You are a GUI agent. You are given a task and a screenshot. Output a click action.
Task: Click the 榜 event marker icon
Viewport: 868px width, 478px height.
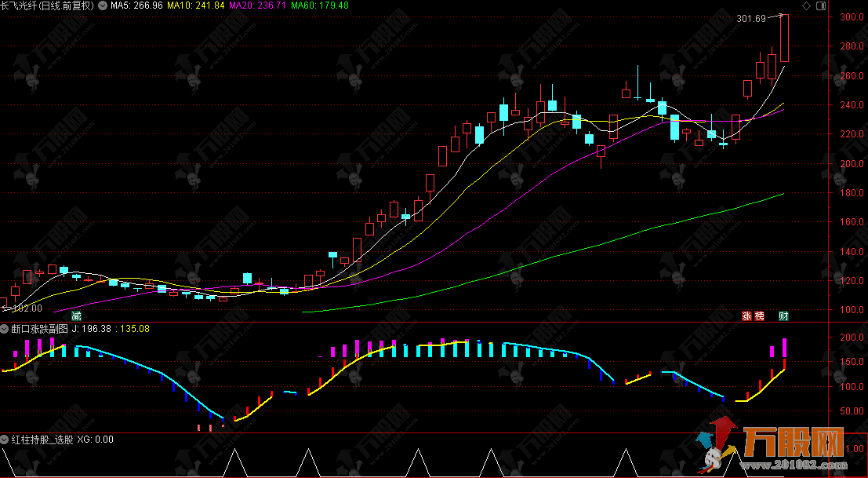(758, 316)
